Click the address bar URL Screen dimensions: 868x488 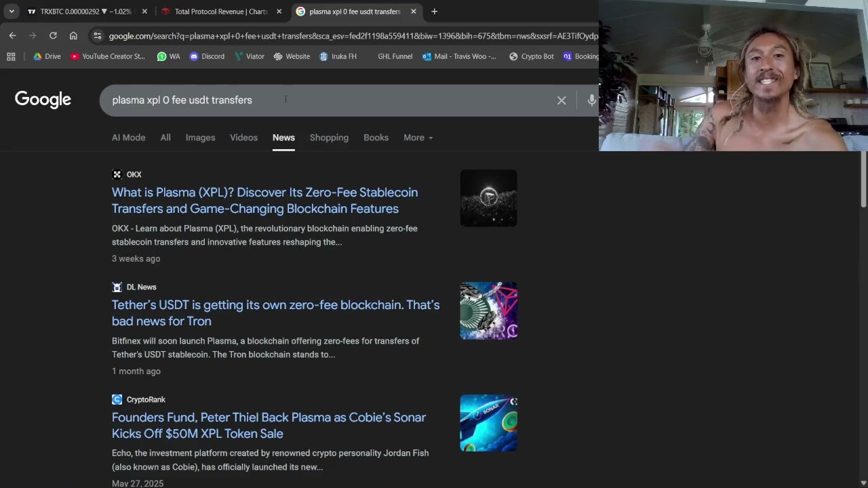pos(353,36)
